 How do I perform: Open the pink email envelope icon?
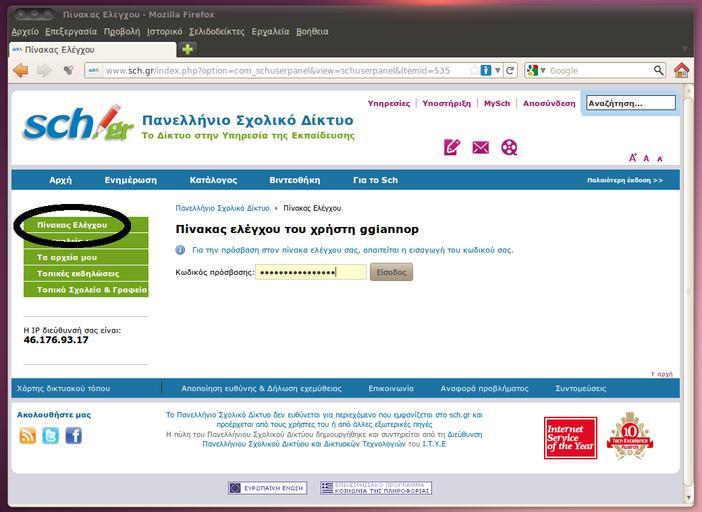pos(480,147)
